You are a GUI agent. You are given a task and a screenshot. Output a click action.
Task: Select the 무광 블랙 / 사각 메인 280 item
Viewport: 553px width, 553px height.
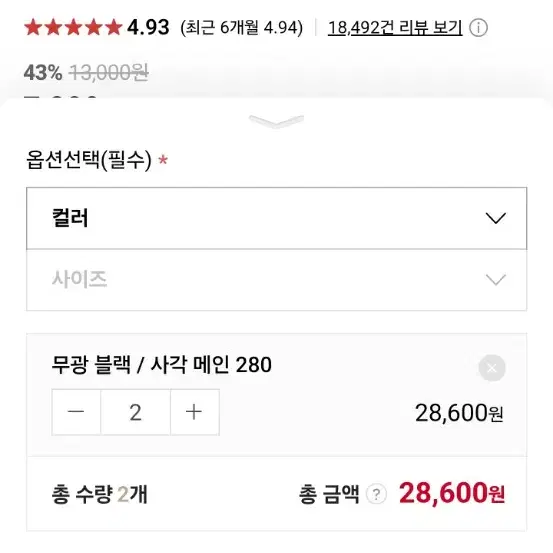tap(162, 365)
